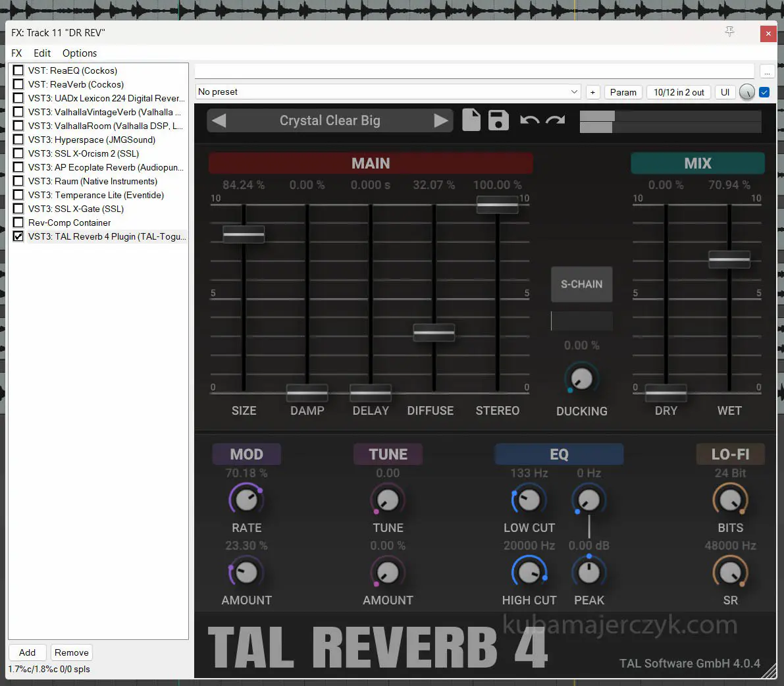784x686 pixels.
Task: Open the Crystal Clear Big preset list
Action: pos(330,120)
